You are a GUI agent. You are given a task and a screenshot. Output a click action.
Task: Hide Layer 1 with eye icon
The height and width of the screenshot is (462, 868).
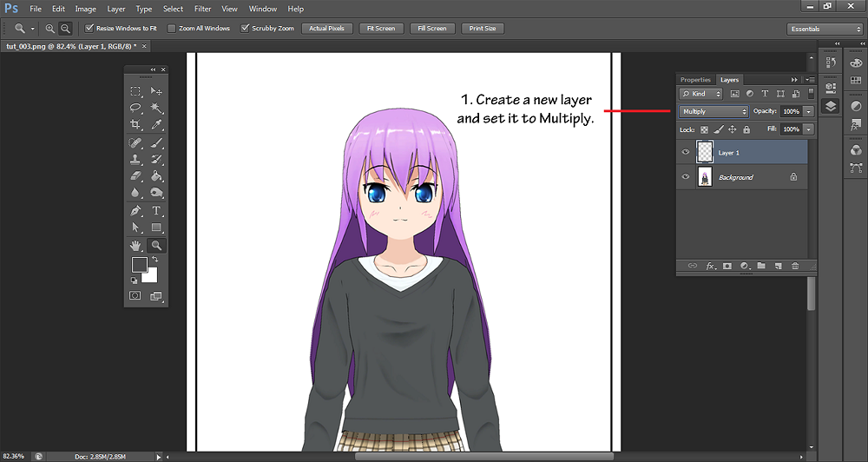click(686, 152)
